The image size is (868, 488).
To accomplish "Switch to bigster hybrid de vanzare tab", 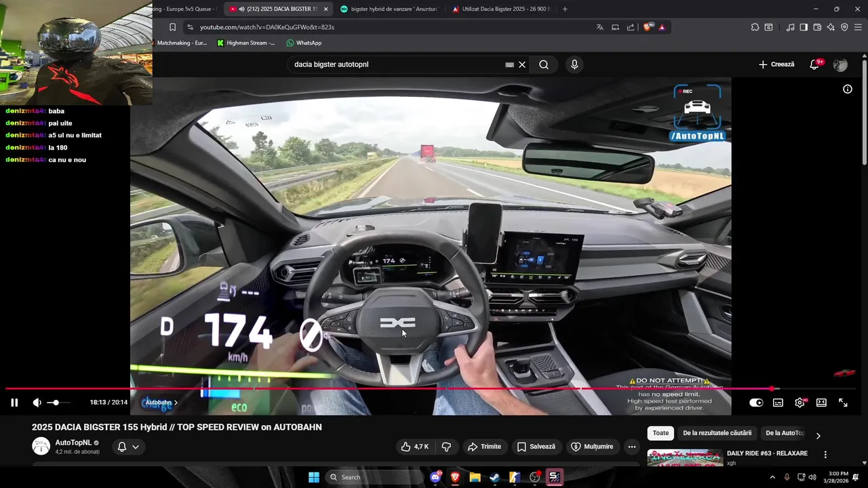I will [x=389, y=9].
